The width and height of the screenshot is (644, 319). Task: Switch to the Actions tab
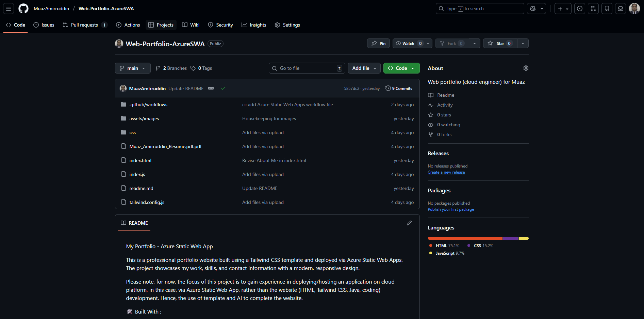128,25
